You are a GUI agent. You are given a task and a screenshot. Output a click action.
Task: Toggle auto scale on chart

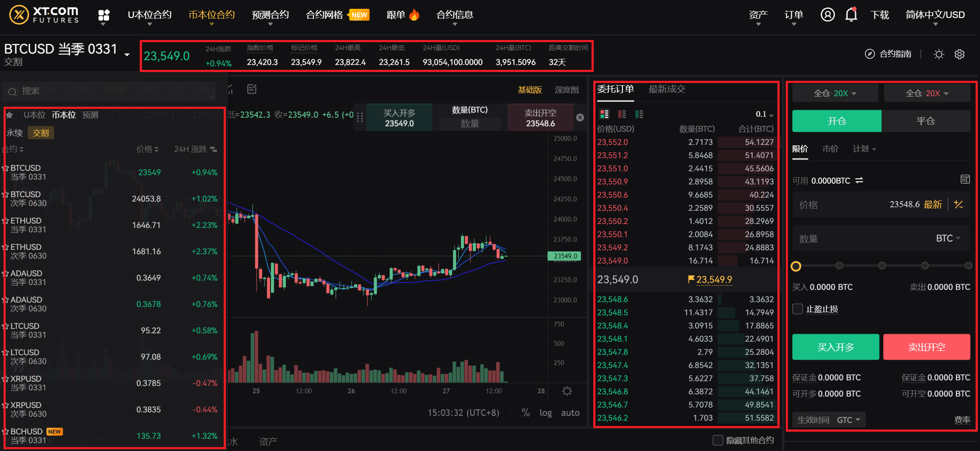(x=570, y=413)
